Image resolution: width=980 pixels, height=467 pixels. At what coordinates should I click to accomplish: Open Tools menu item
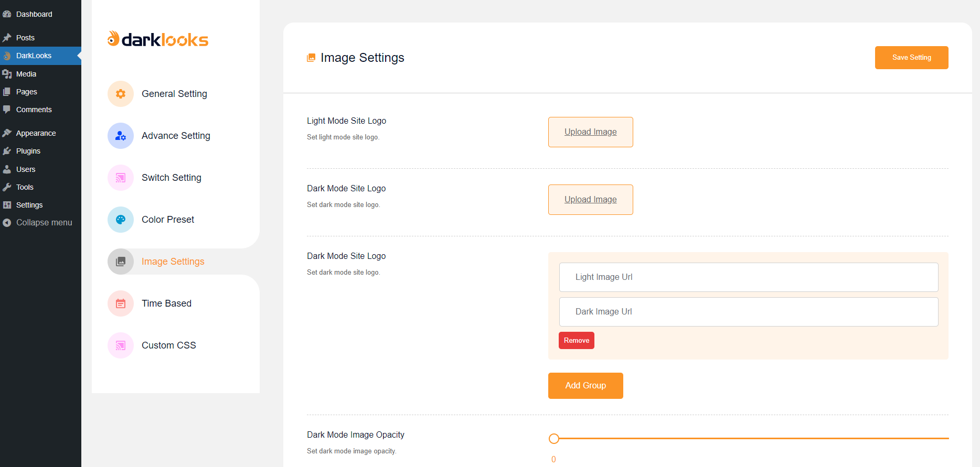pos(25,187)
